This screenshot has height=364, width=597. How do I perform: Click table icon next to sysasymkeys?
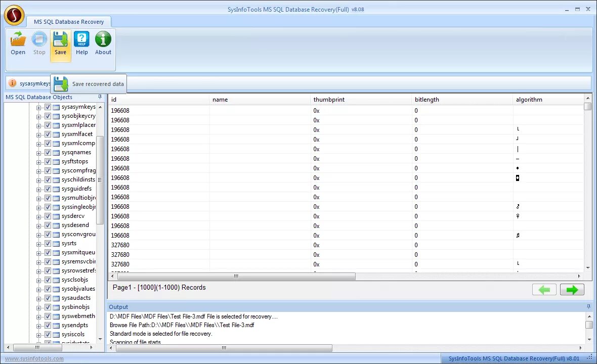click(56, 107)
